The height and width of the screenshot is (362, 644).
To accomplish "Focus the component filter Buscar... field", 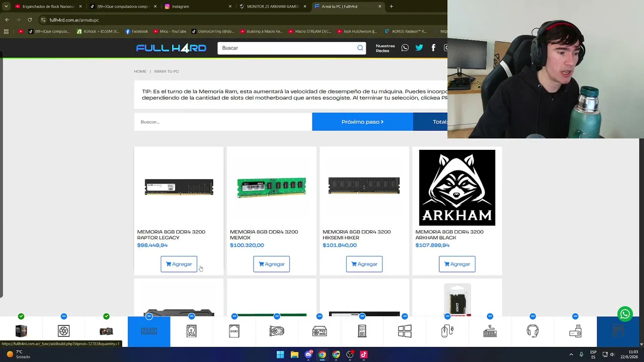I will (x=223, y=122).
